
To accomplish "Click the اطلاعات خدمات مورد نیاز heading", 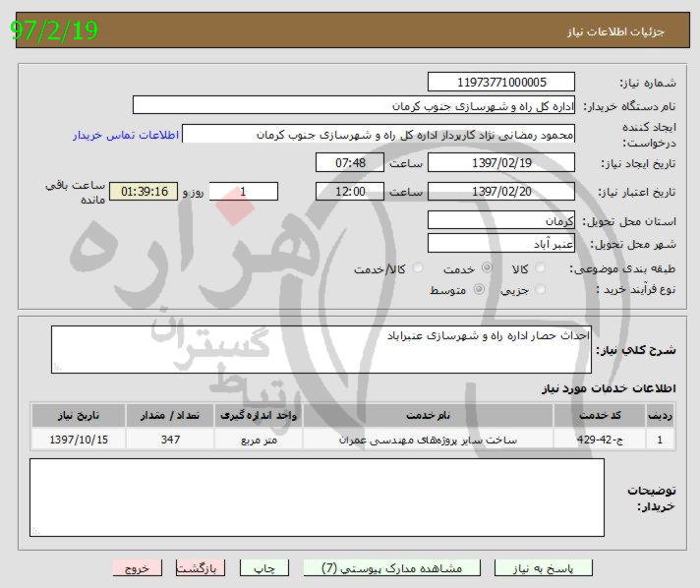I will [x=609, y=388].
